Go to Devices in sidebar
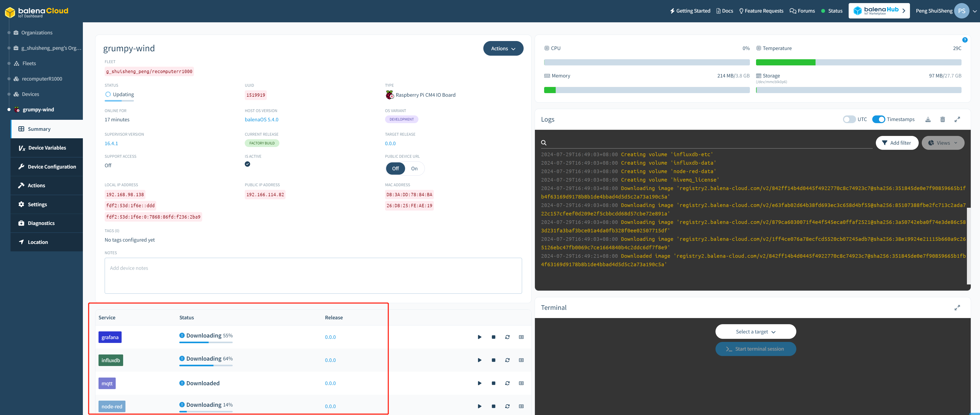Viewport: 980px width, 415px height. pyautogui.click(x=30, y=94)
